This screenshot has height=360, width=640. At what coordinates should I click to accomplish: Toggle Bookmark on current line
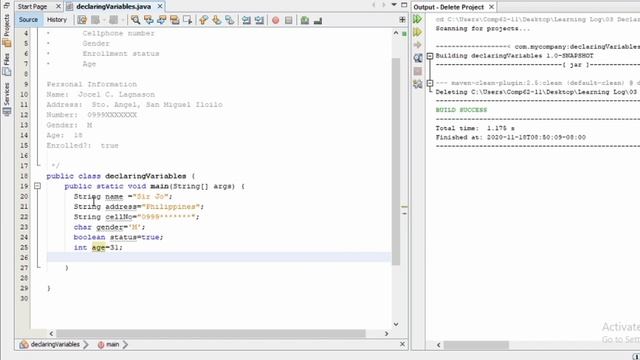click(230, 20)
